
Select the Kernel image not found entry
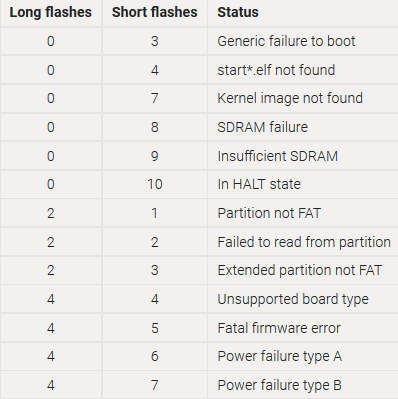(x=290, y=98)
